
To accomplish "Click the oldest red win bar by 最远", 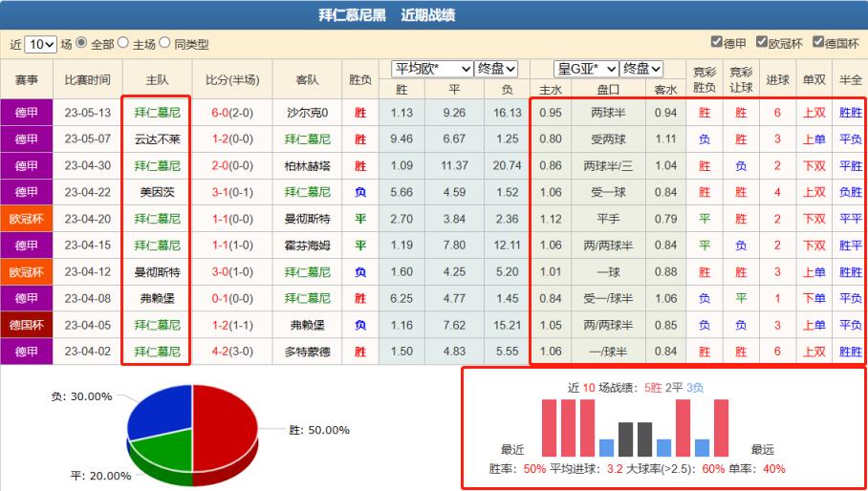I will pyautogui.click(x=722, y=428).
